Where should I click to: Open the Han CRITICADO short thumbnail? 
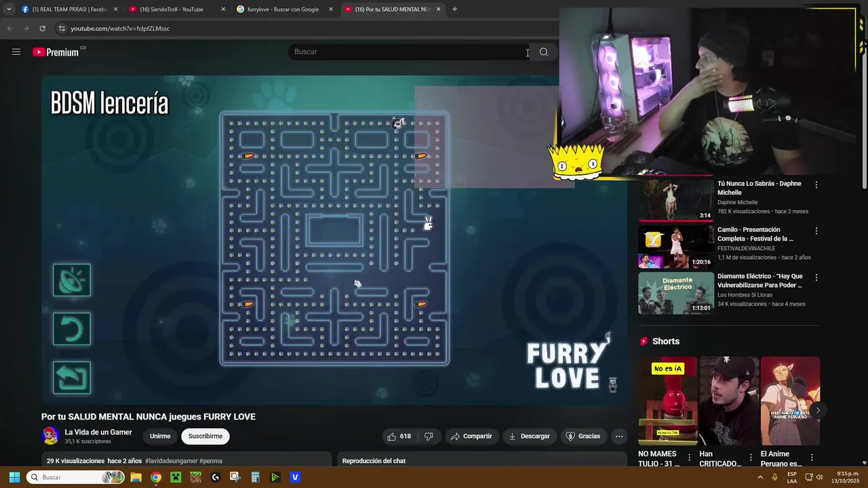(x=729, y=401)
